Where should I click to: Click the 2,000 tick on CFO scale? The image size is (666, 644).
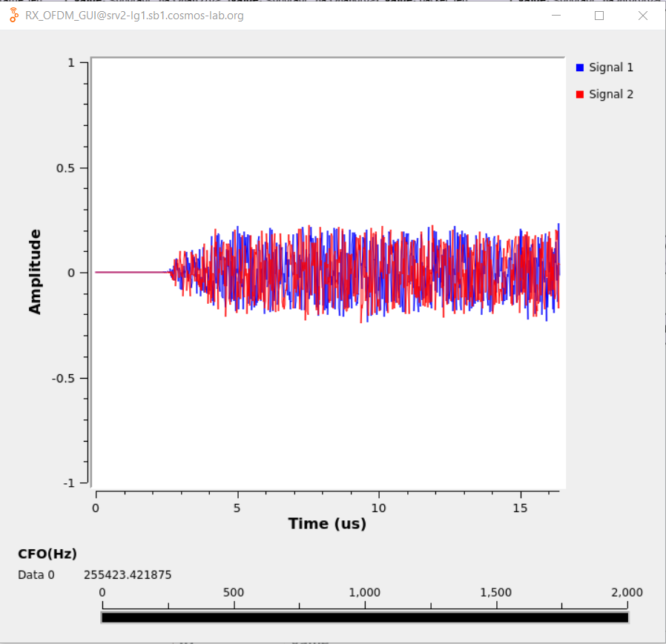627,592
